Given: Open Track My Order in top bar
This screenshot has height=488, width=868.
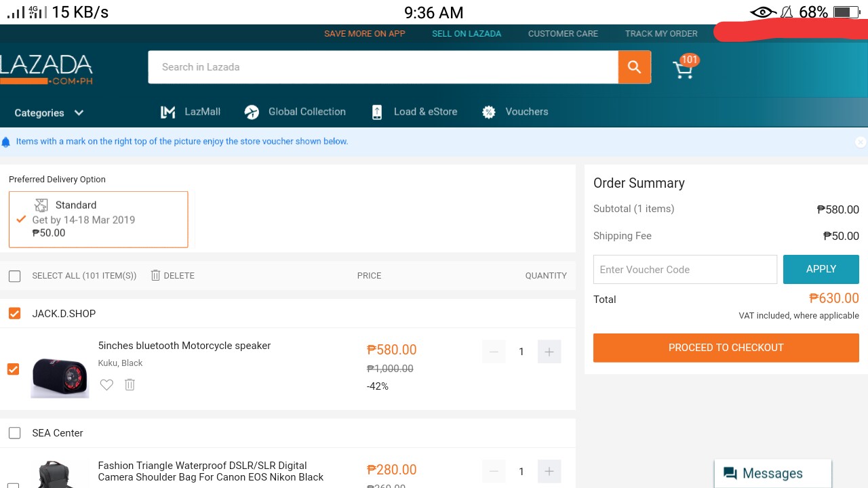Looking at the screenshot, I should click(661, 34).
